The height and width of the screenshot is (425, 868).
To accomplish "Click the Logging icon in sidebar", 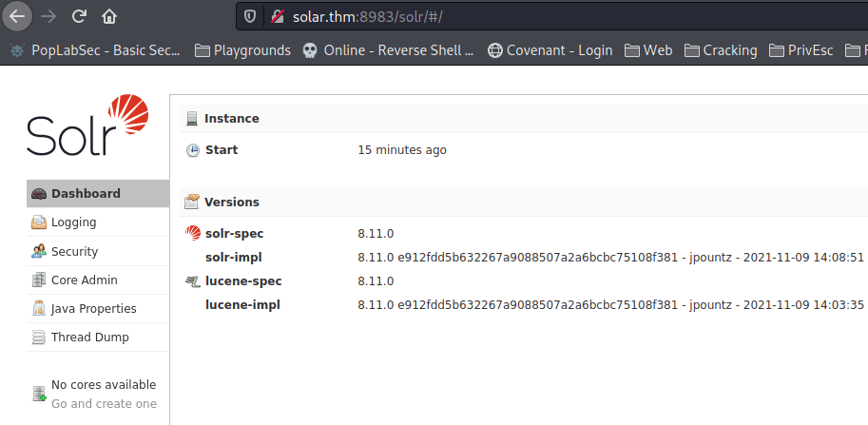I will click(x=39, y=222).
